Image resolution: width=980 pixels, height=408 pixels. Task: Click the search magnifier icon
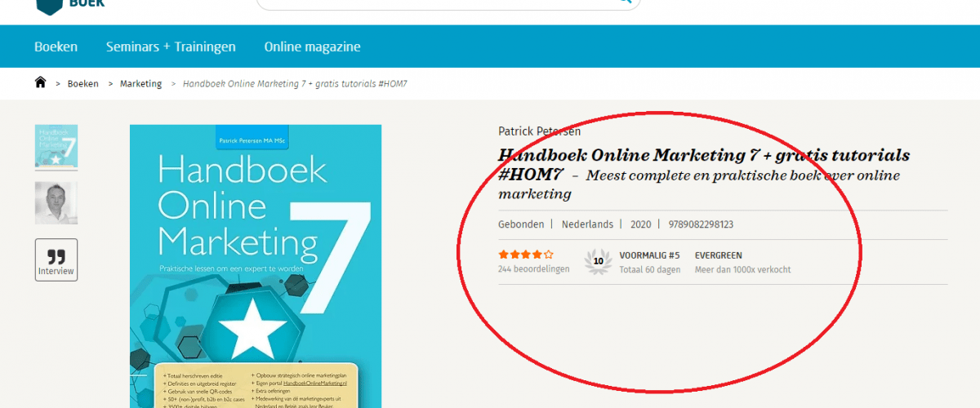[626, 2]
